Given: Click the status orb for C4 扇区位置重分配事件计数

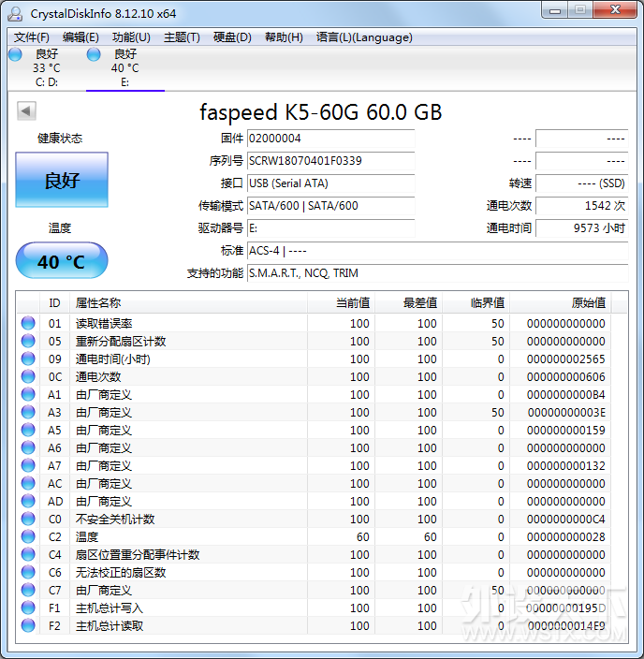Looking at the screenshot, I should pyautogui.click(x=28, y=554).
